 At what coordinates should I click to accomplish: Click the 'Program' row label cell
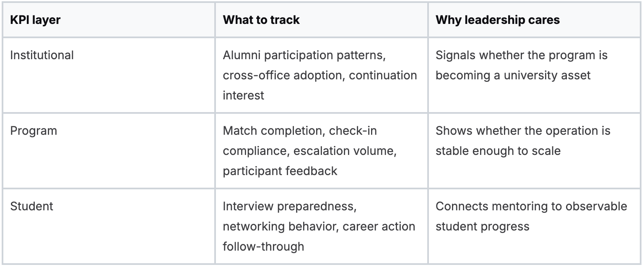pyautogui.click(x=34, y=131)
